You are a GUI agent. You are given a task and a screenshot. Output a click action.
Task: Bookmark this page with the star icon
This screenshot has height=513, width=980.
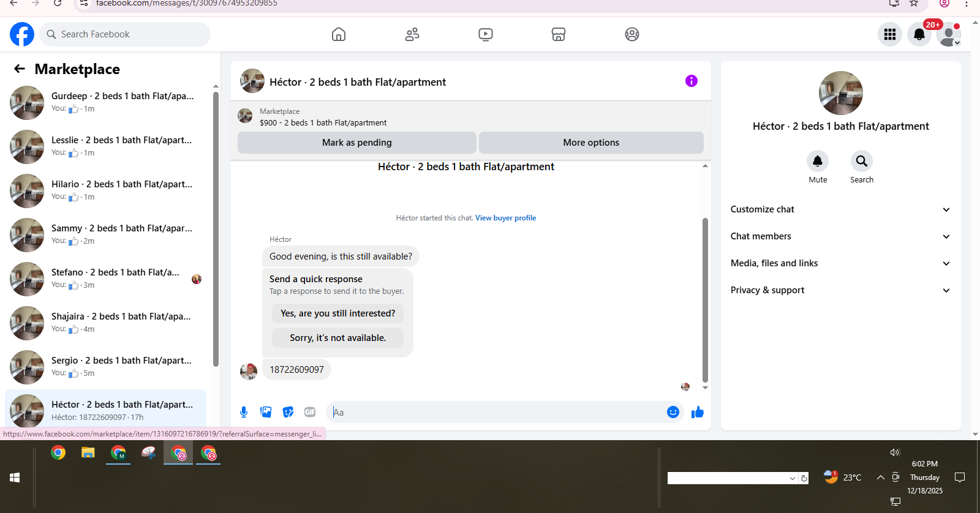click(914, 3)
